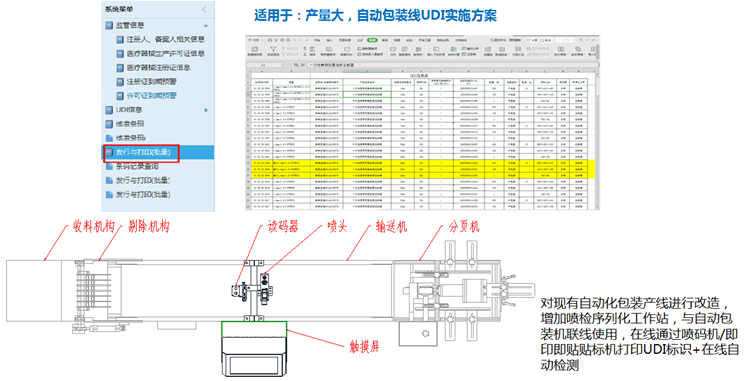Click the icon next to UDI信息

[109, 110]
